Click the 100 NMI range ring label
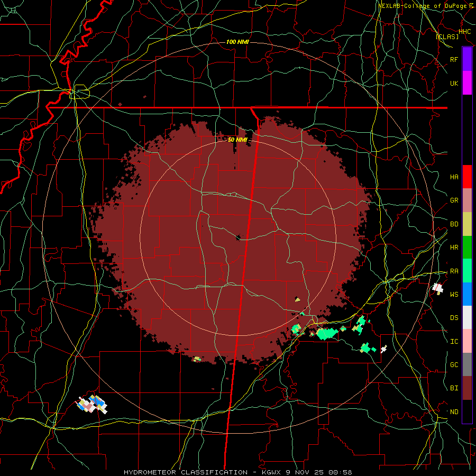 (237, 42)
